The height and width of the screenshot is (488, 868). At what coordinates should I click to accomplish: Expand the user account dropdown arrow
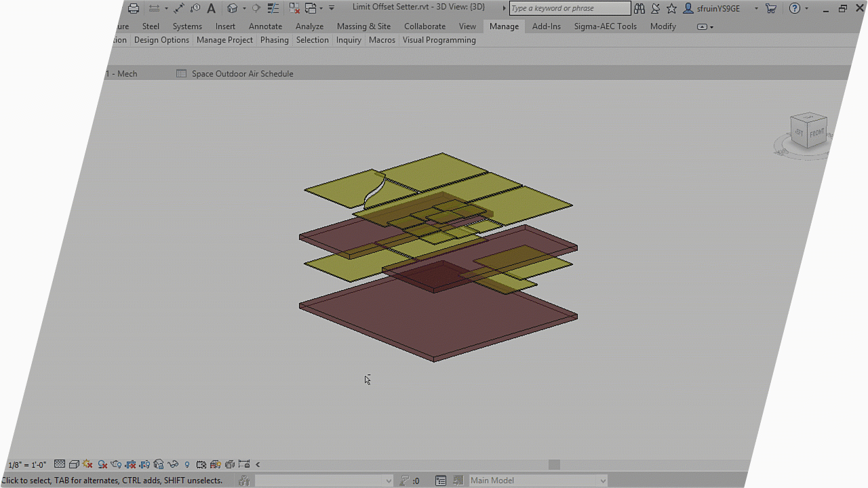click(756, 9)
